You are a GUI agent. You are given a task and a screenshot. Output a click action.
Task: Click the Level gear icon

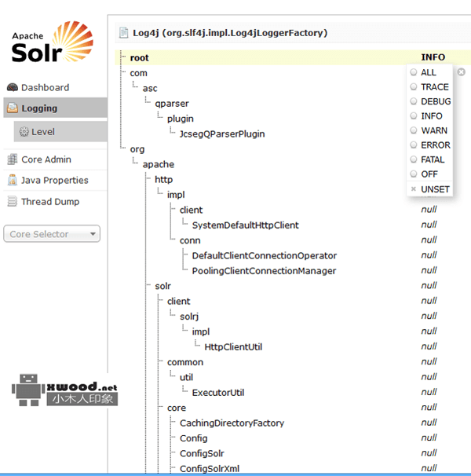click(24, 132)
